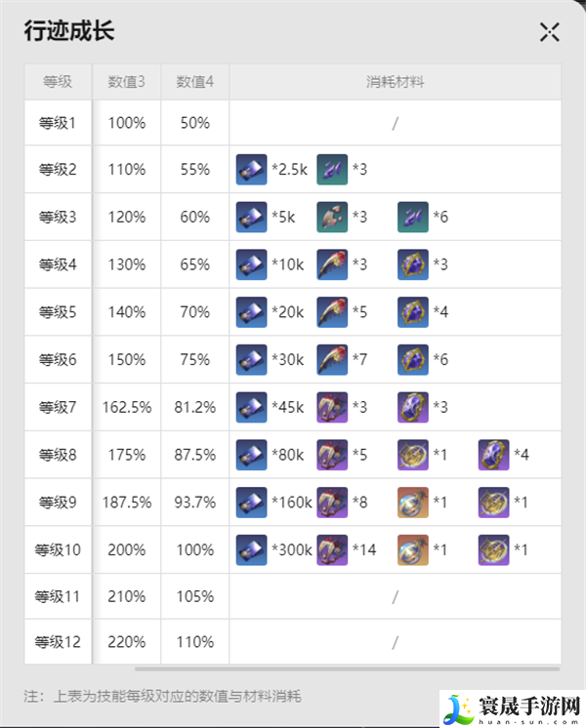Click the 数值4 column header

(x=195, y=82)
